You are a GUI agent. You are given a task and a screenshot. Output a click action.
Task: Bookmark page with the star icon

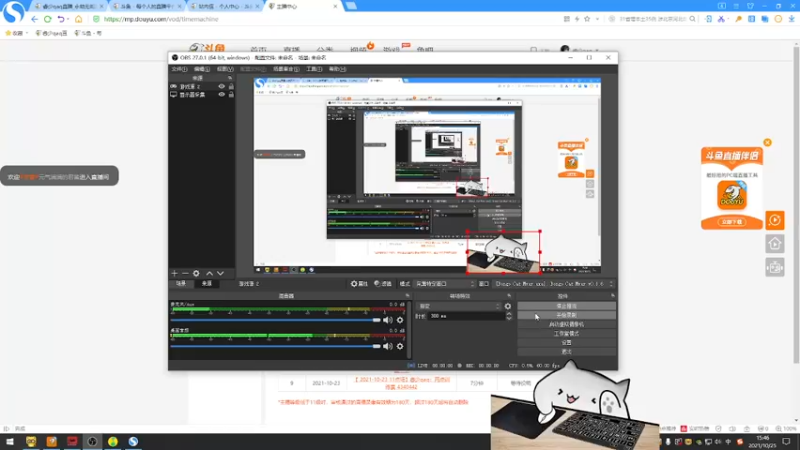(x=587, y=19)
